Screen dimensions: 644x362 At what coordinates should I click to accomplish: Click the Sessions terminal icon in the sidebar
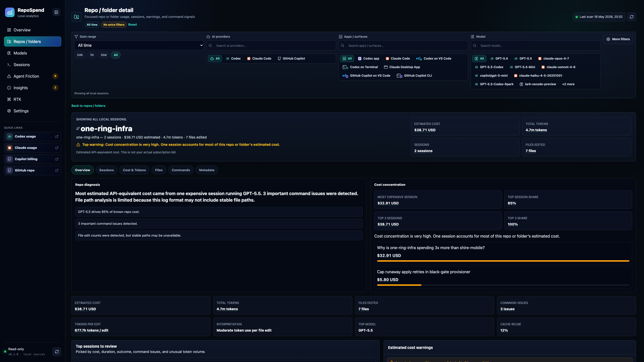9,65
